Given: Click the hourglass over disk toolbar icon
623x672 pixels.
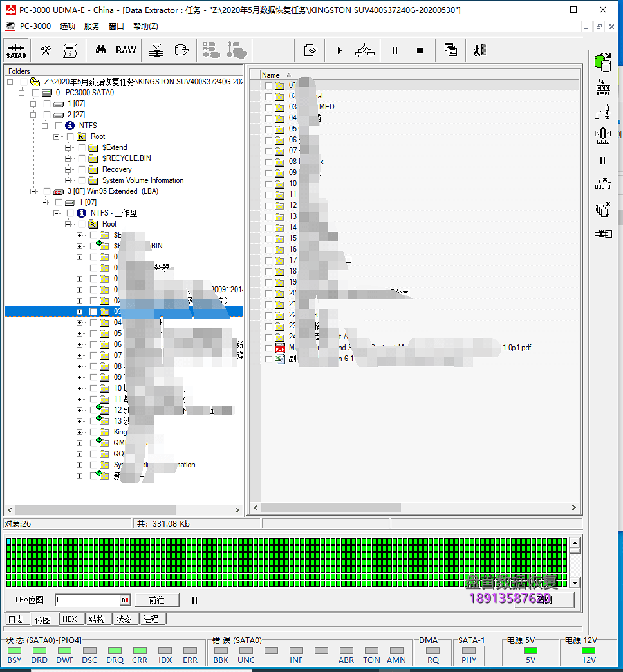Looking at the screenshot, I should [x=156, y=51].
